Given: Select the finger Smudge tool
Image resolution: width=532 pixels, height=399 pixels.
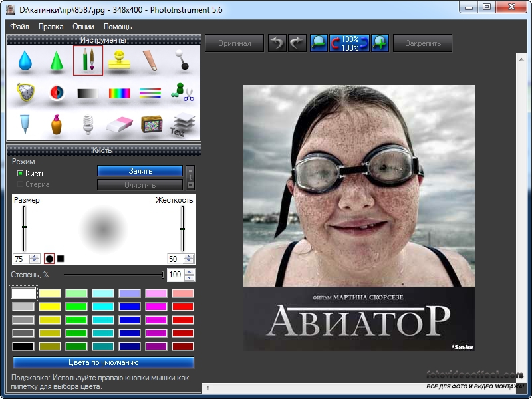Looking at the screenshot, I should 150,61.
